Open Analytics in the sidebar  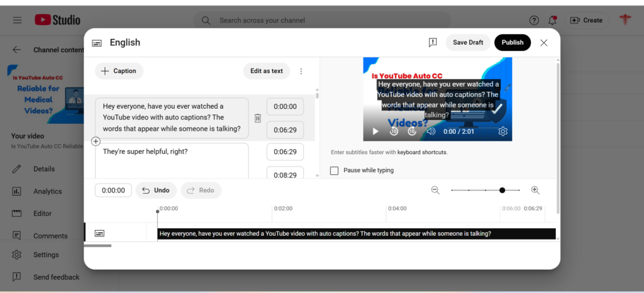[48, 191]
